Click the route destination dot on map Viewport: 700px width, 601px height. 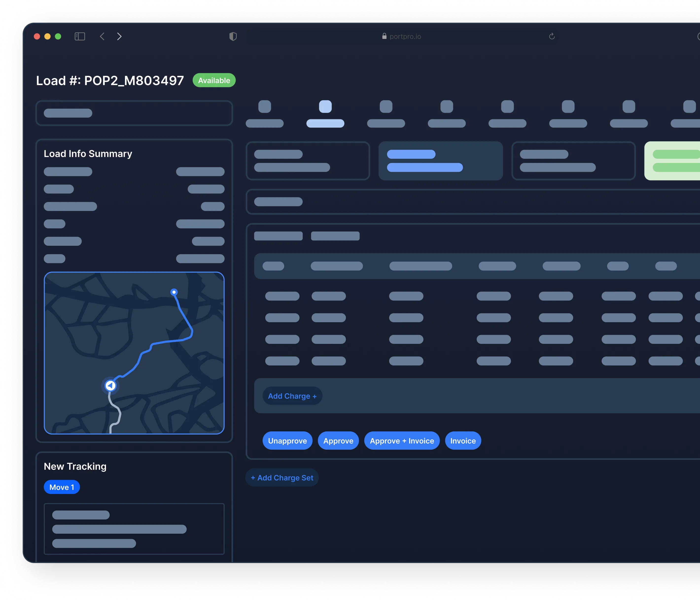click(x=174, y=292)
